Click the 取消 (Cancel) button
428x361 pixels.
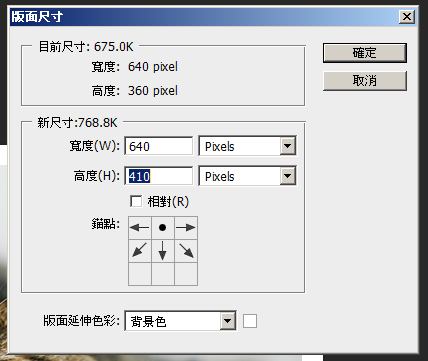click(365, 80)
